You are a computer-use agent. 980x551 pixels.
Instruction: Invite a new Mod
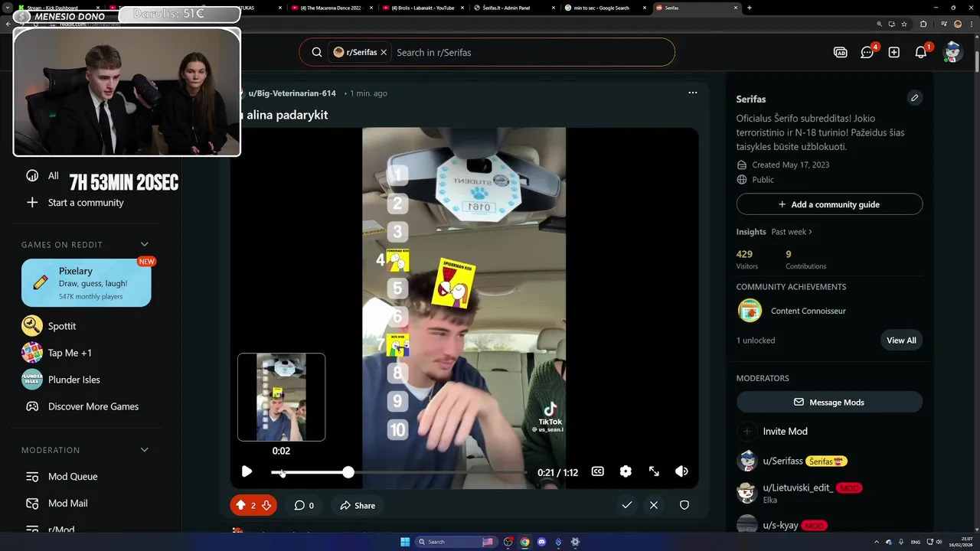pyautogui.click(x=786, y=431)
